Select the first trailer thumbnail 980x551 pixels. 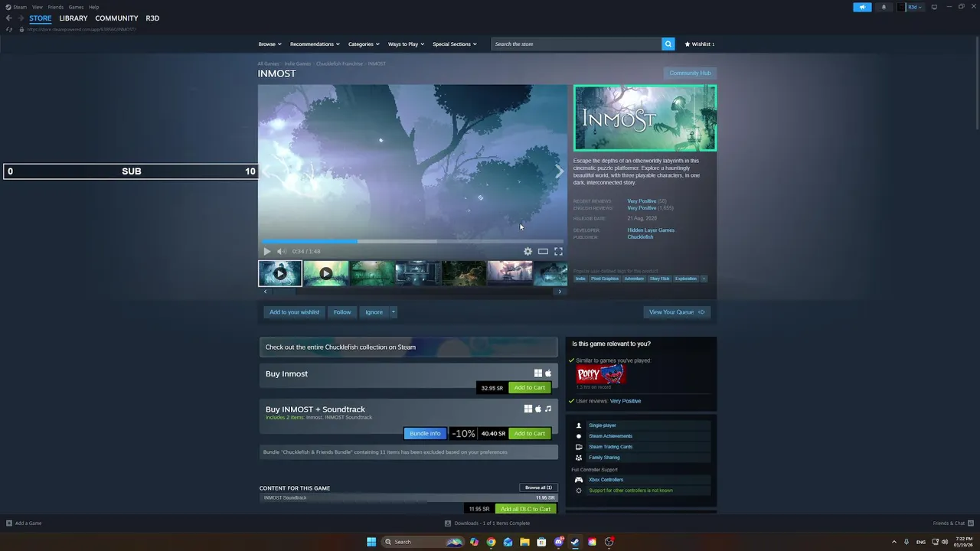[280, 273]
